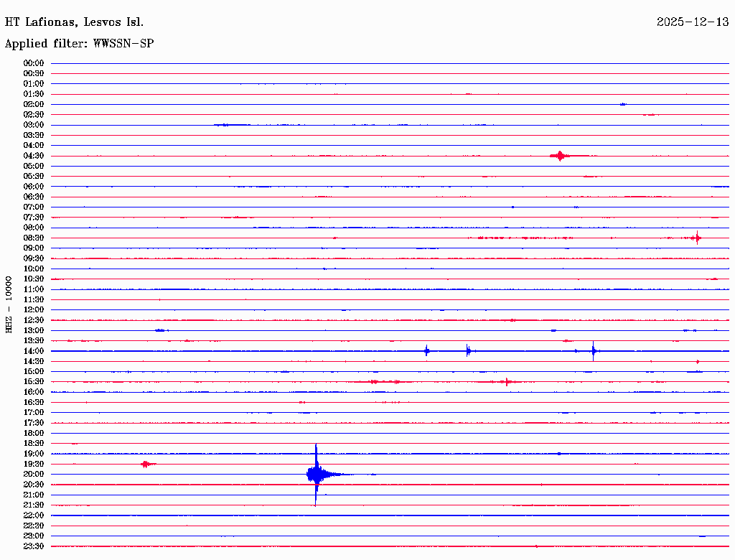Select the 06:00 time label
The width and height of the screenshot is (735, 560).
34,187
